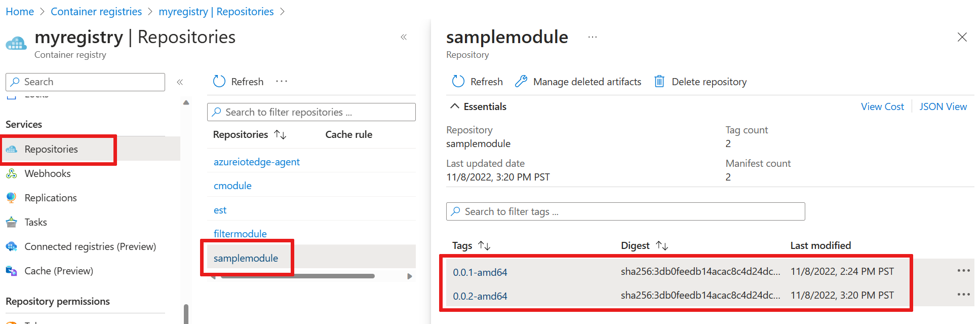The width and height of the screenshot is (980, 324).
Task: Collapse the Essentials section
Action: 455,106
